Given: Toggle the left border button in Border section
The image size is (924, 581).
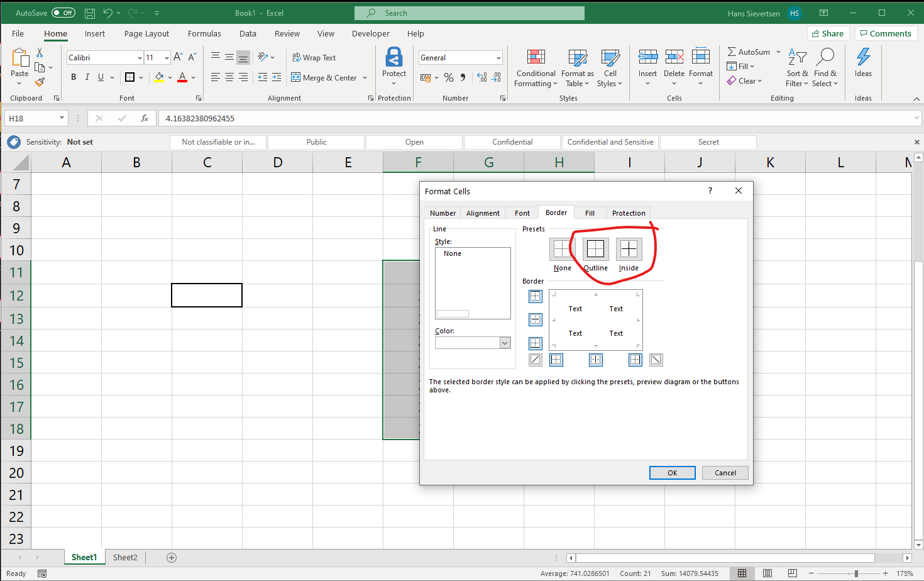Looking at the screenshot, I should click(556, 359).
